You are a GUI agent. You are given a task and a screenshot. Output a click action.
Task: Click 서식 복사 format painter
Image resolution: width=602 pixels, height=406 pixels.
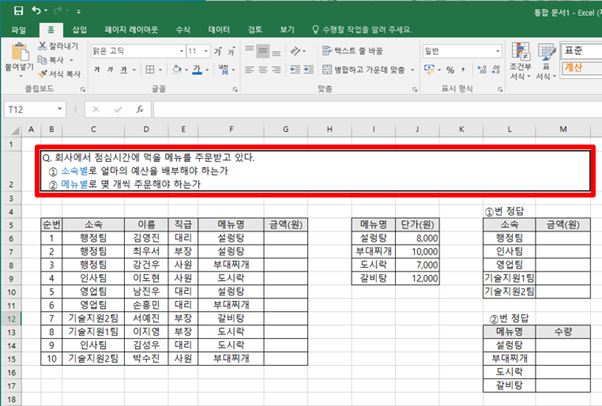click(x=60, y=74)
